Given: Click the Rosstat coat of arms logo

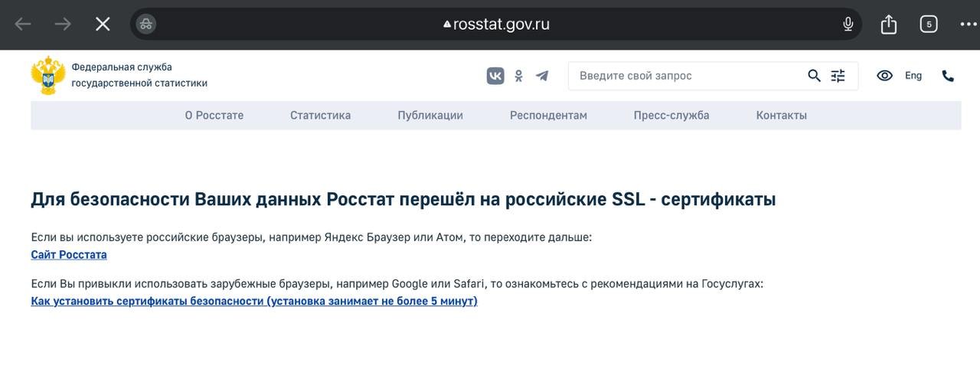Looking at the screenshot, I should [x=47, y=76].
